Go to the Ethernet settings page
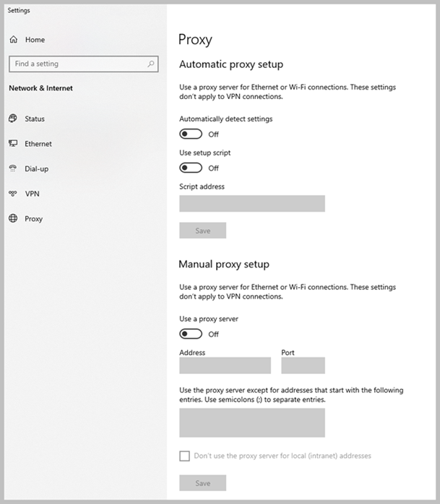This screenshot has height=504, width=440. [38, 144]
